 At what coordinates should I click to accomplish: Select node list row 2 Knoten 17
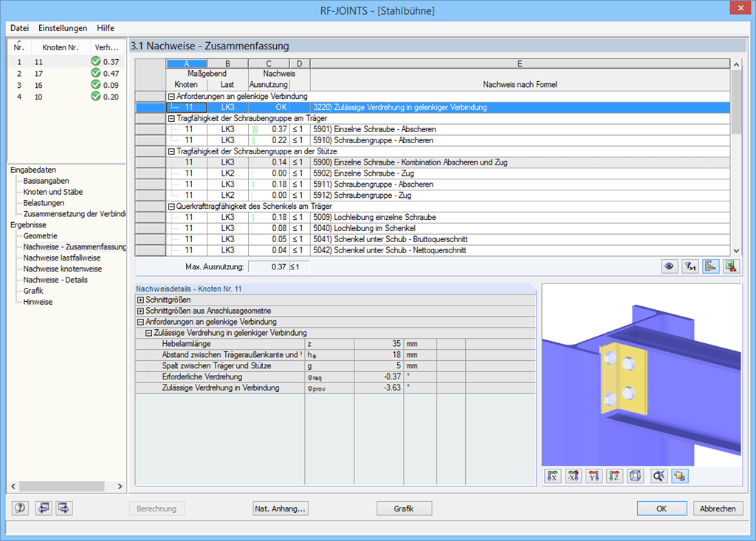pyautogui.click(x=66, y=73)
